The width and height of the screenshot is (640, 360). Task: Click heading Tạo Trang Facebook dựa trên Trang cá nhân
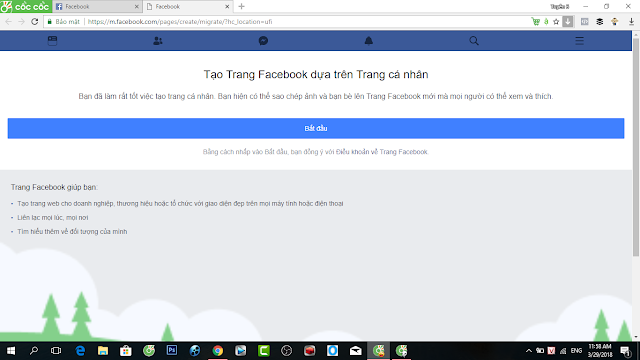pyautogui.click(x=316, y=74)
